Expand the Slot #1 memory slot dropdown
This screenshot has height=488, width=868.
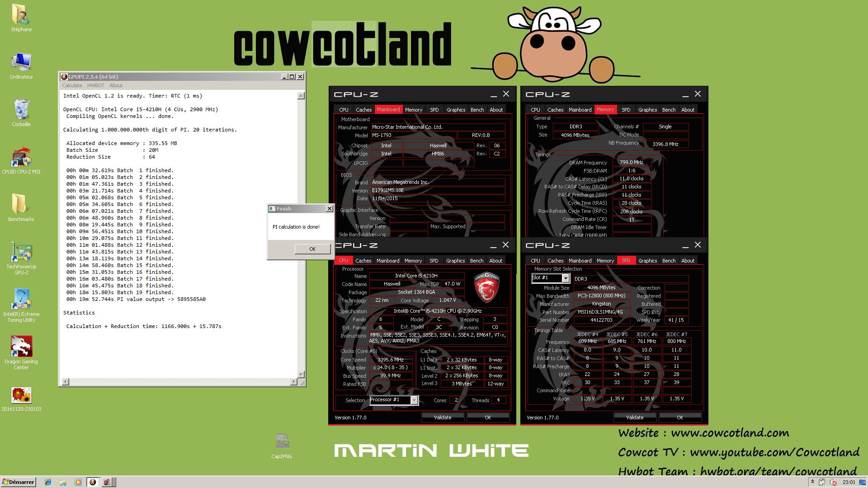tap(565, 278)
